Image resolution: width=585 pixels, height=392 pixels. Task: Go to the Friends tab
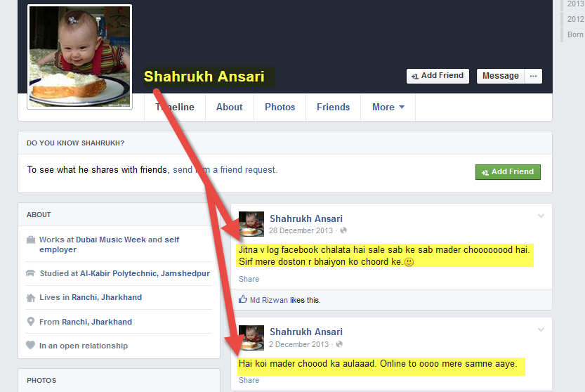point(333,107)
